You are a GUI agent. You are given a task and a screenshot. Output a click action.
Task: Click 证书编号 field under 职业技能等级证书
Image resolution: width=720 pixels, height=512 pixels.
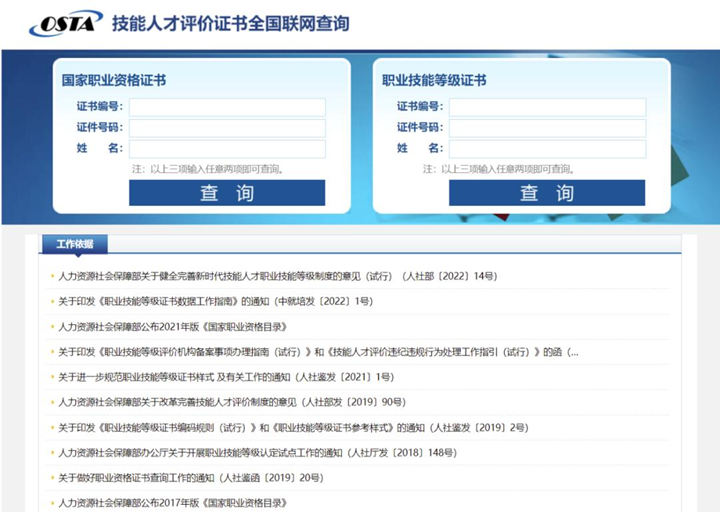tap(547, 107)
